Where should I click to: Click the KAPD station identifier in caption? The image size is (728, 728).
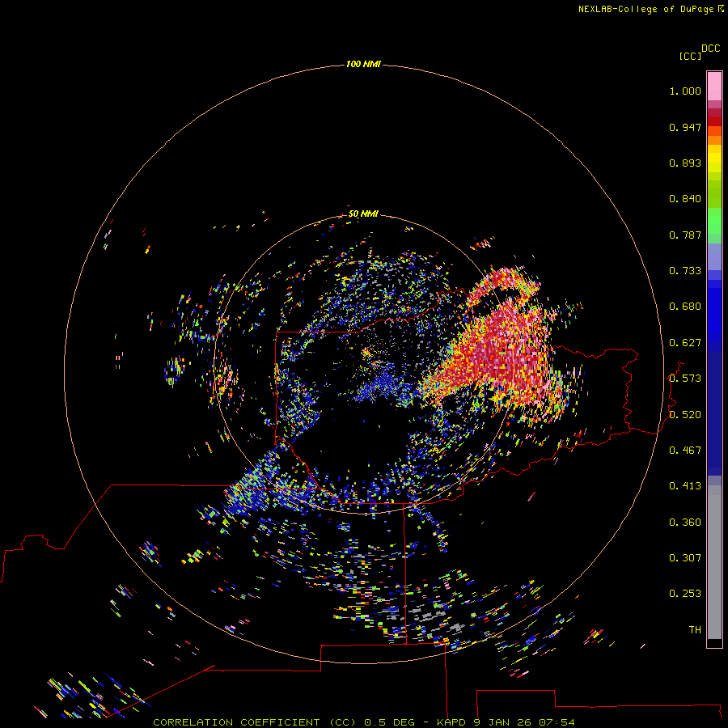coord(453,722)
